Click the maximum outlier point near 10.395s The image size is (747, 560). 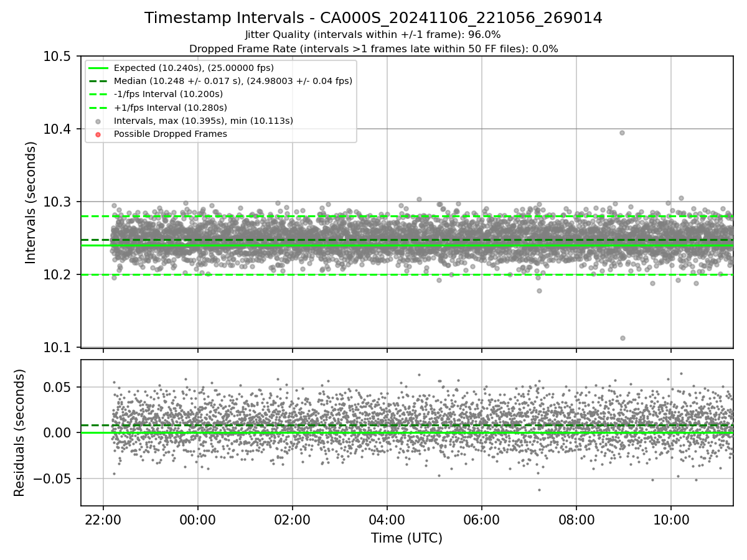click(x=622, y=133)
